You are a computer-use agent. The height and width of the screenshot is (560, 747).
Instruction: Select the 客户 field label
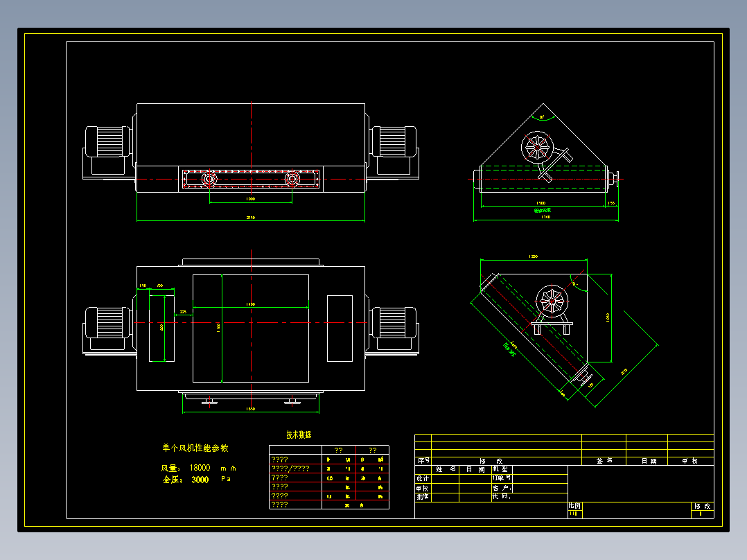point(501,488)
